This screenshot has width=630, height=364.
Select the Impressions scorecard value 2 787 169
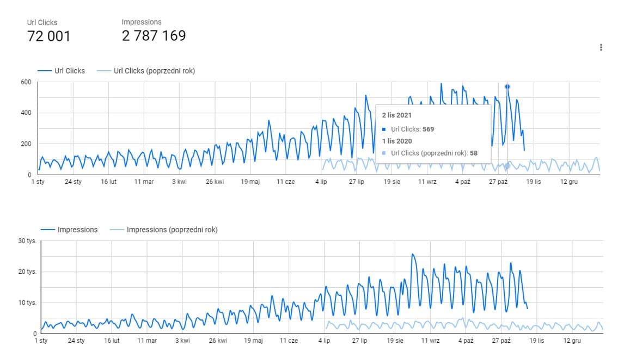(154, 36)
